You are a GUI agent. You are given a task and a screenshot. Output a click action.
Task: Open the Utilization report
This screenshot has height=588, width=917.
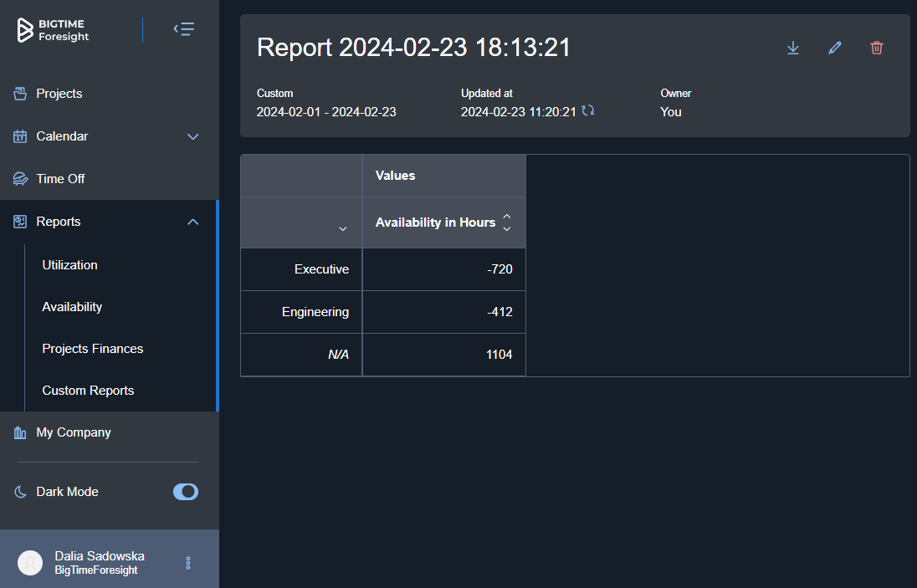(70, 265)
